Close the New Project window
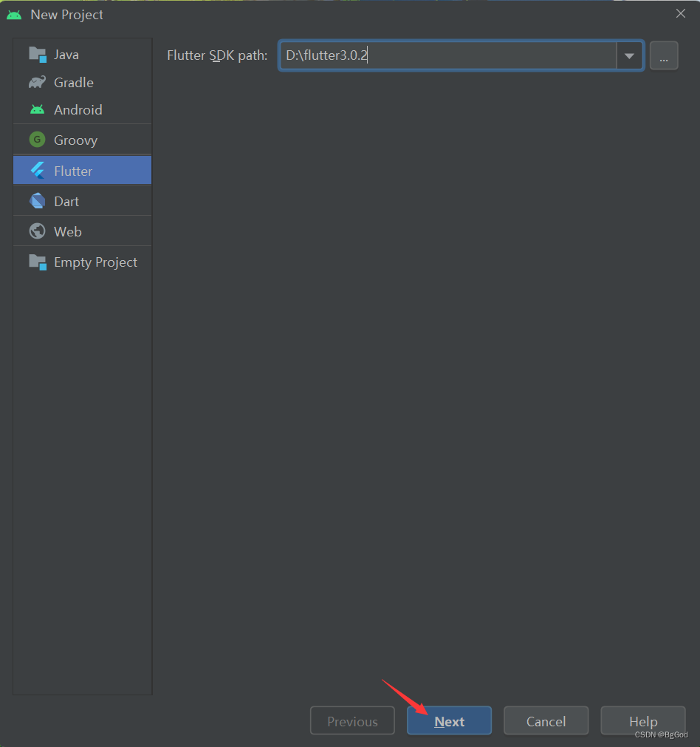This screenshot has width=700, height=747. tap(681, 14)
